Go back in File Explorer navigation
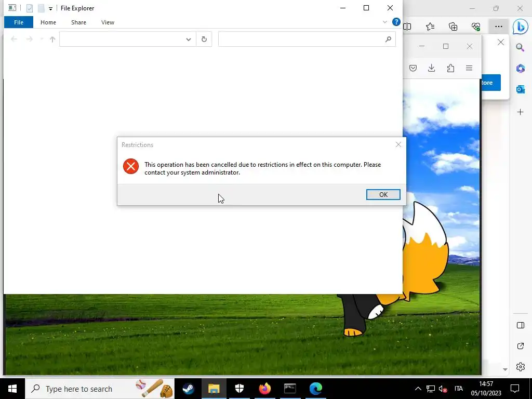 tap(14, 39)
